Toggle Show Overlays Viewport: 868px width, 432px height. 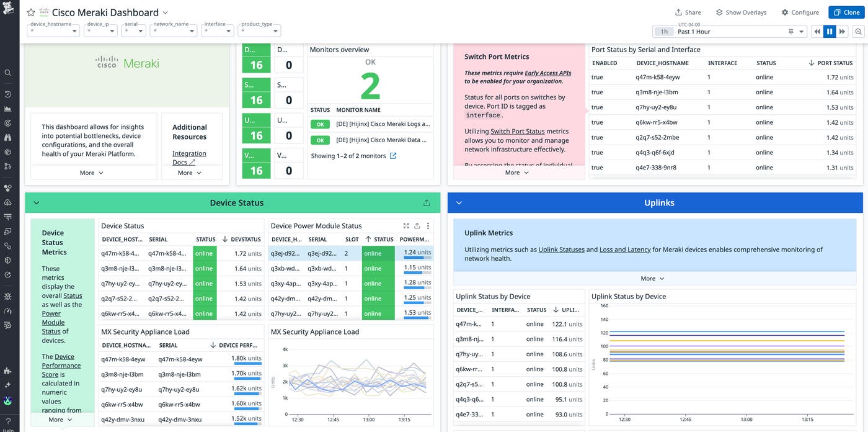[742, 12]
